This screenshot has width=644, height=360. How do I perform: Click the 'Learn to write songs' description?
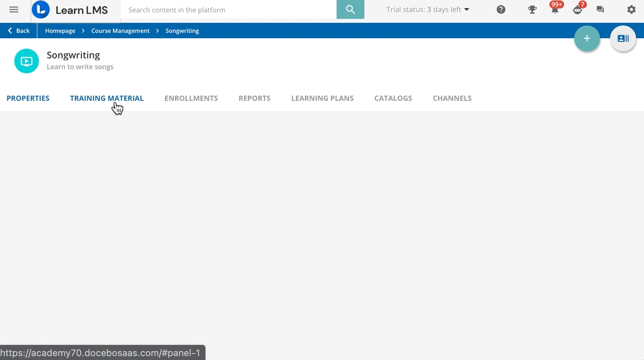[80, 67]
